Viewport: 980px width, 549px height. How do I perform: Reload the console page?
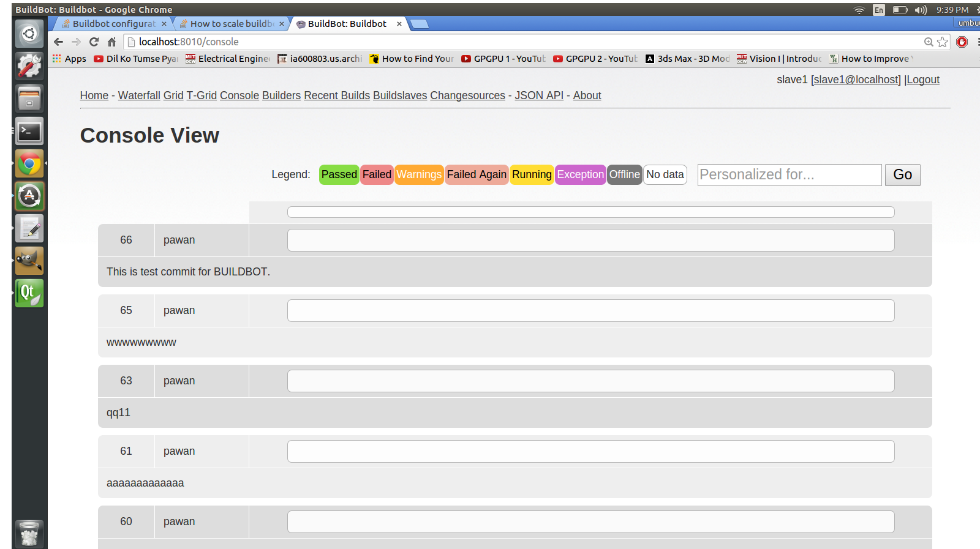tap(94, 42)
